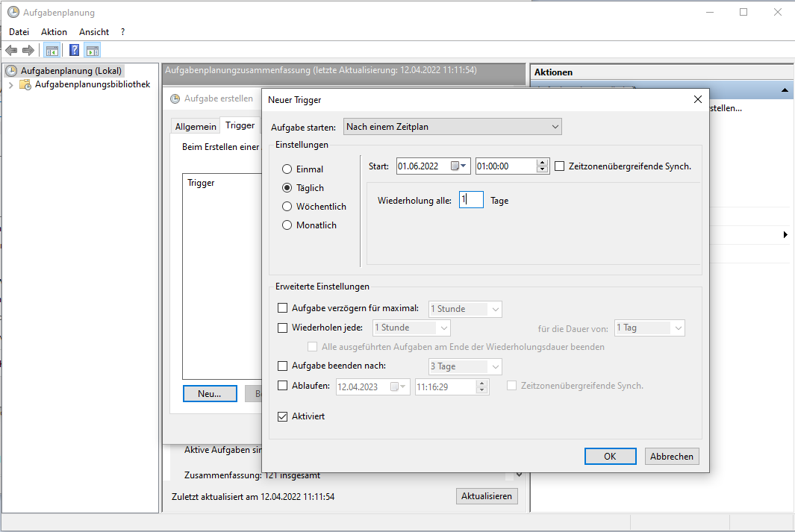Enable Aufgabe verzögern für maximal checkbox
The width and height of the screenshot is (795, 532).
coord(282,308)
